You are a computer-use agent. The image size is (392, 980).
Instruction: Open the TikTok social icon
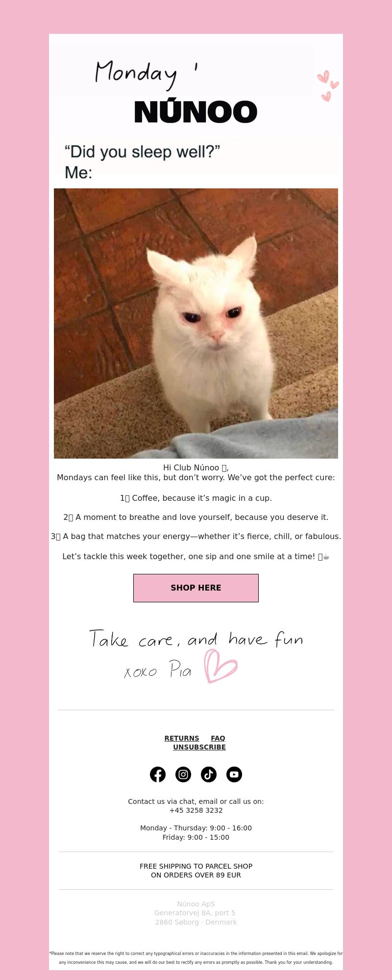[x=209, y=774]
